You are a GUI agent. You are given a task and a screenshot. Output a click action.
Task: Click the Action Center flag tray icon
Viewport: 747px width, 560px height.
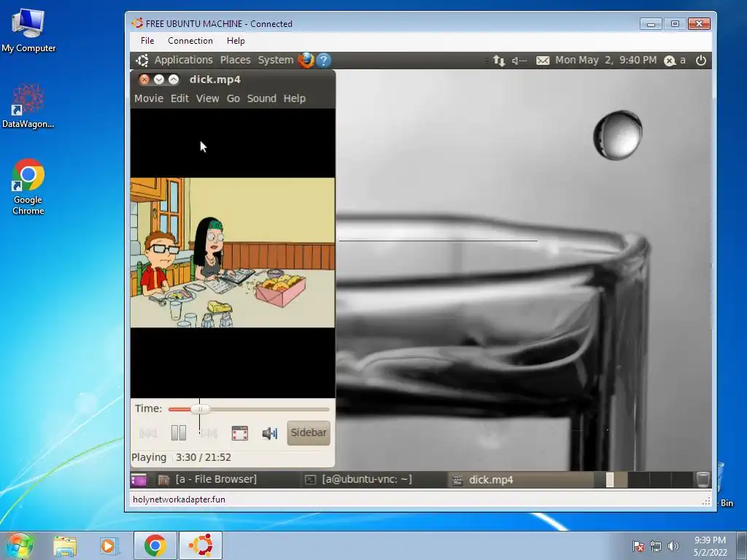[x=638, y=546]
